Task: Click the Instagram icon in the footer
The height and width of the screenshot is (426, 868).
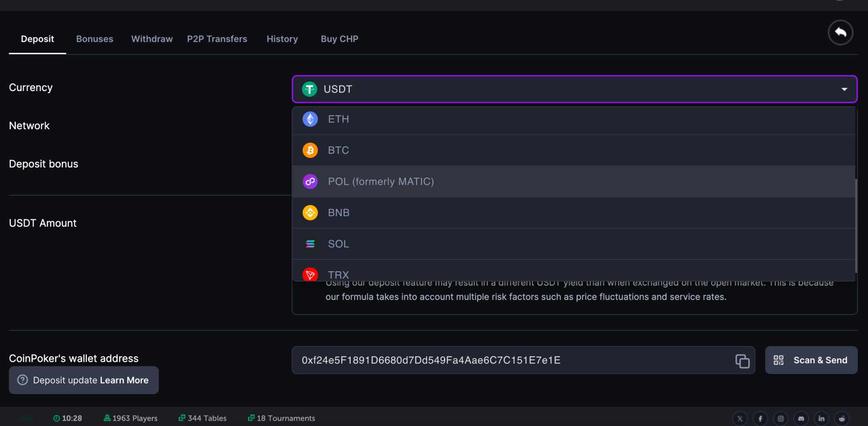Action: click(x=780, y=418)
